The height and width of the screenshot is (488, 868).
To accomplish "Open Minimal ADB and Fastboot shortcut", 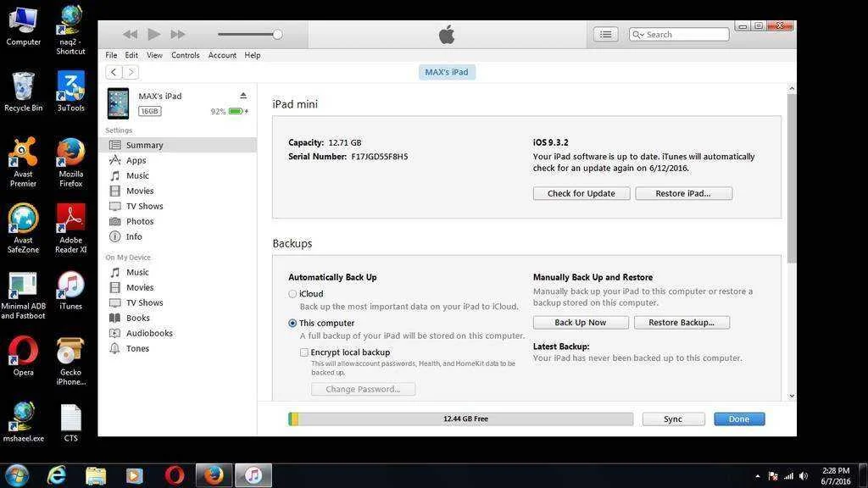I will [x=23, y=296].
